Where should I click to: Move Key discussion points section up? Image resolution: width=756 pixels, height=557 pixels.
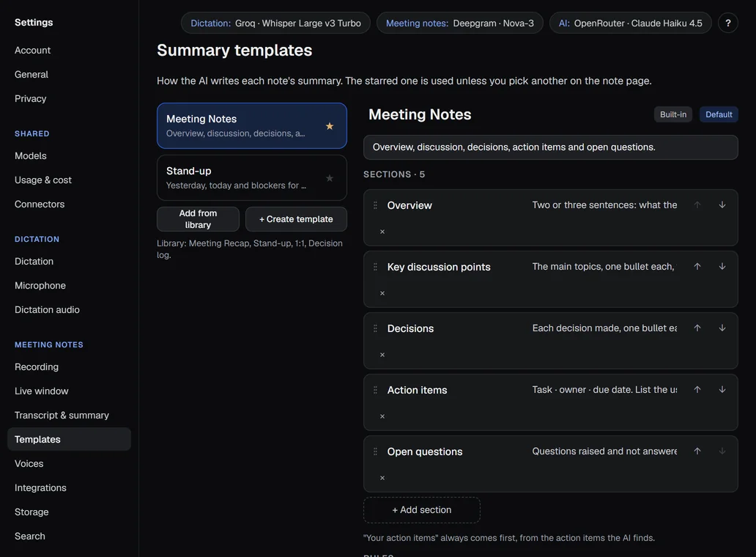coord(697,266)
